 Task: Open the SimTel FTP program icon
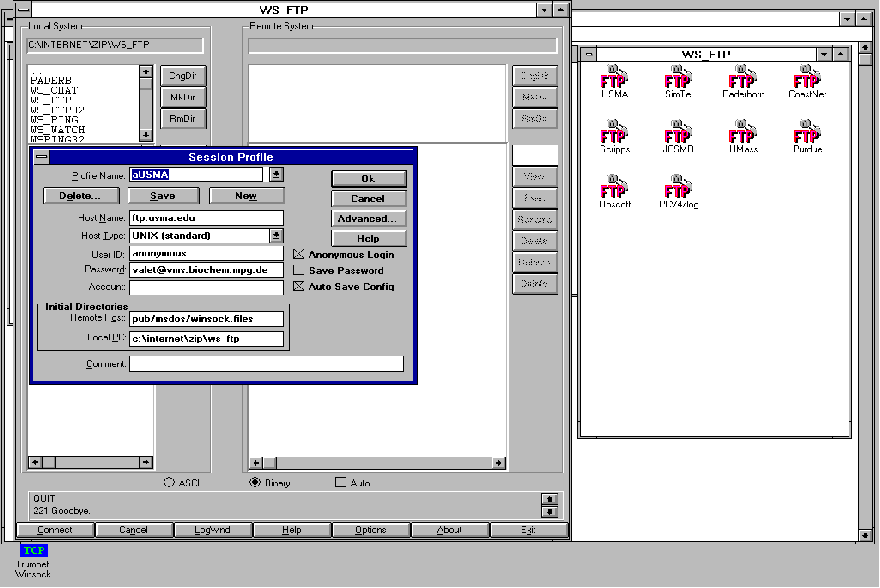pyautogui.click(x=677, y=81)
